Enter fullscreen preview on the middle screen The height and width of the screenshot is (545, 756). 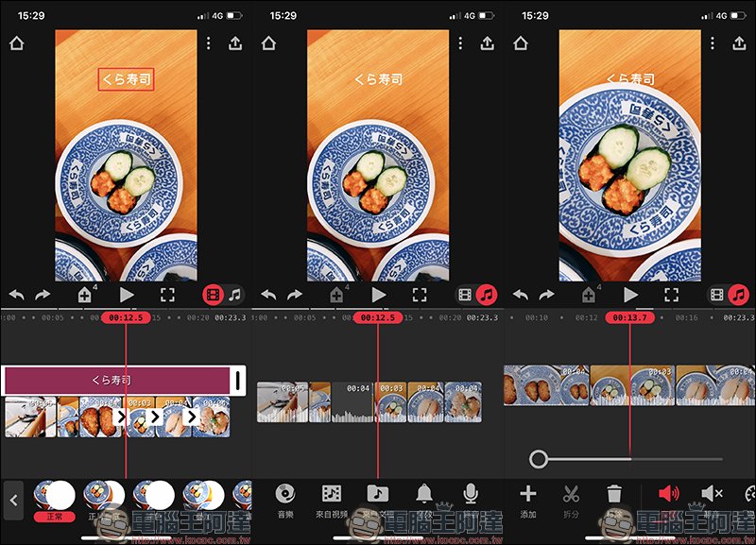coord(420,295)
